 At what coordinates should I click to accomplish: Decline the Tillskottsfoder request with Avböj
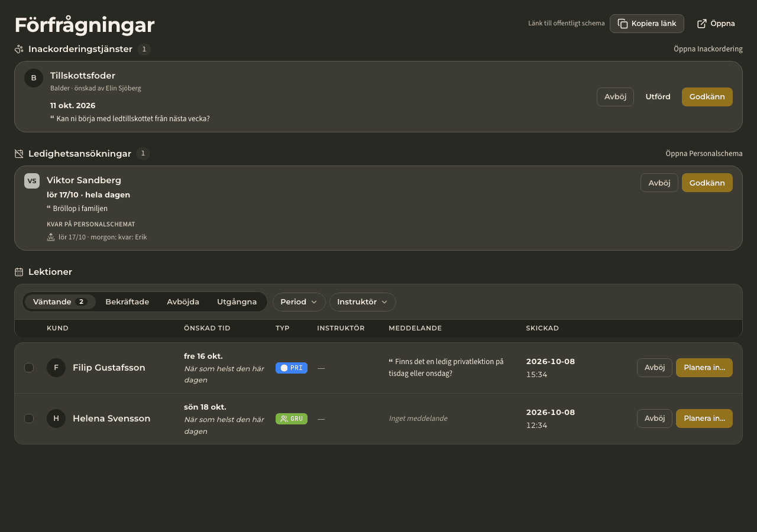pos(615,97)
